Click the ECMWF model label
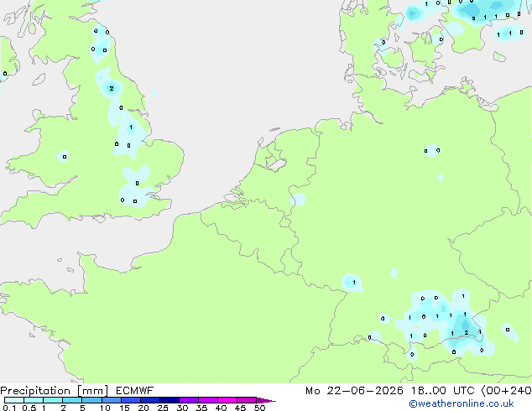 coord(134,391)
